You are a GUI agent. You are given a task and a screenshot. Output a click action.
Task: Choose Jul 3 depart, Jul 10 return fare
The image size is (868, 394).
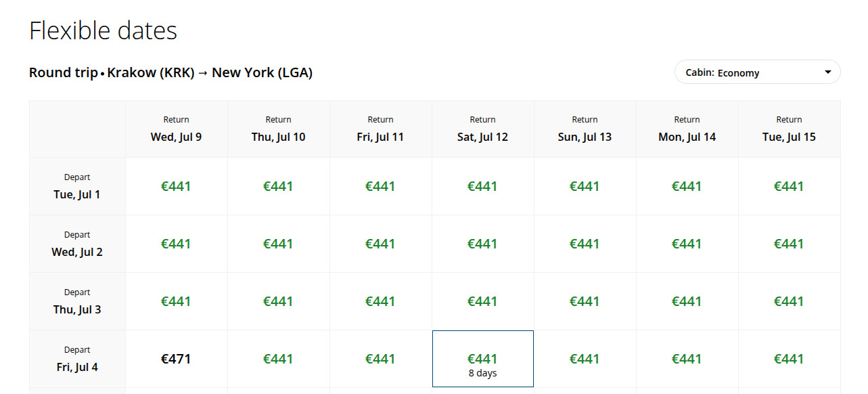tap(279, 301)
